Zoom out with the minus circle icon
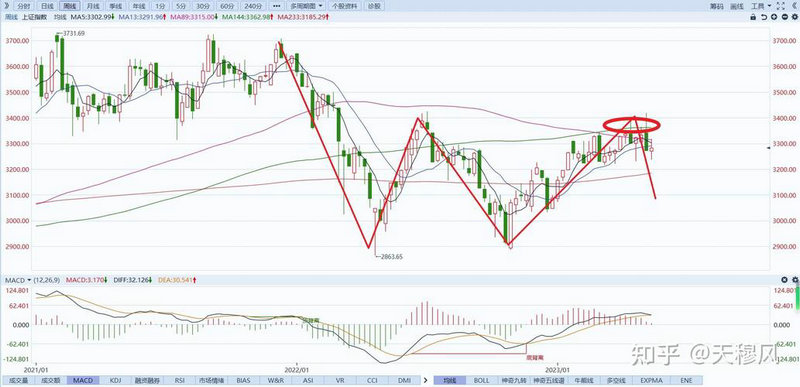 click(784, 17)
